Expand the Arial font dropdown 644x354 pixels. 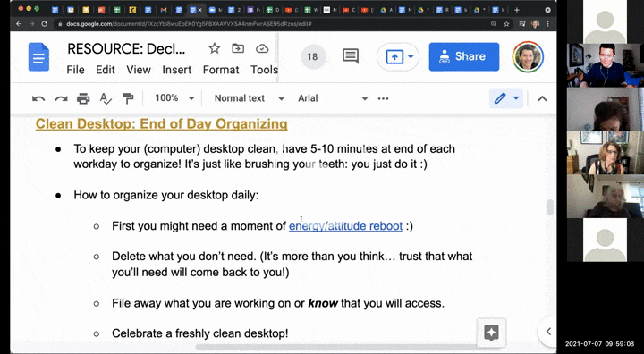[x=332, y=98]
